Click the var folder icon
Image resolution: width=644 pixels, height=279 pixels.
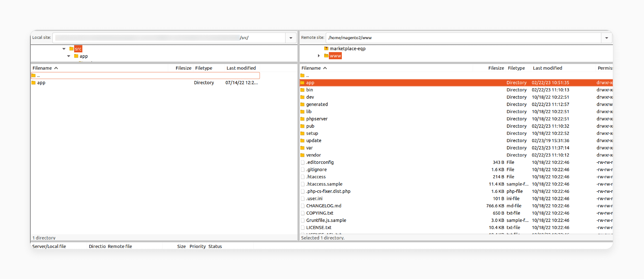coord(302,148)
